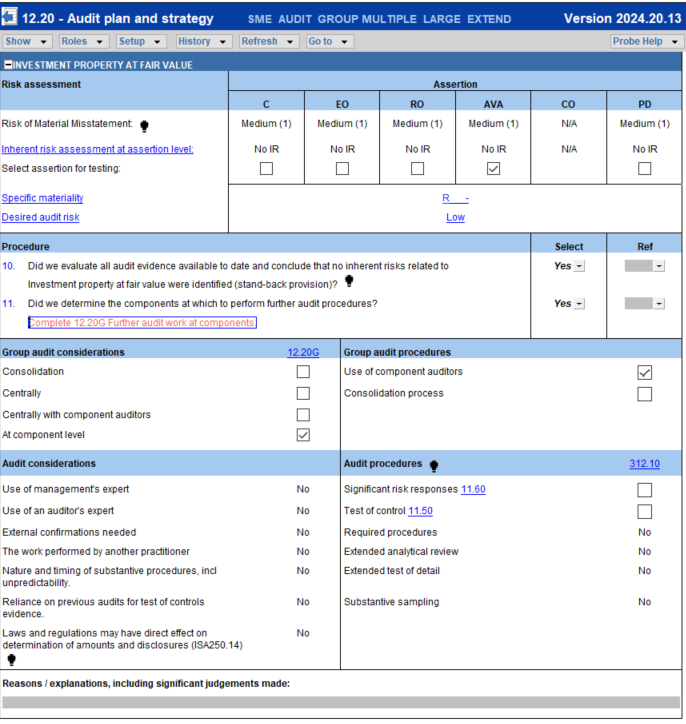Screen dimensions: 686x724
Task: Open the 312.10 audit procedures link
Action: tap(644, 464)
